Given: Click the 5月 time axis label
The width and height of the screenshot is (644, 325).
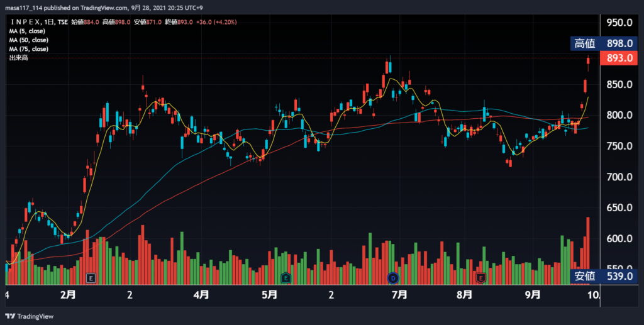Looking at the screenshot, I should 269,295.
